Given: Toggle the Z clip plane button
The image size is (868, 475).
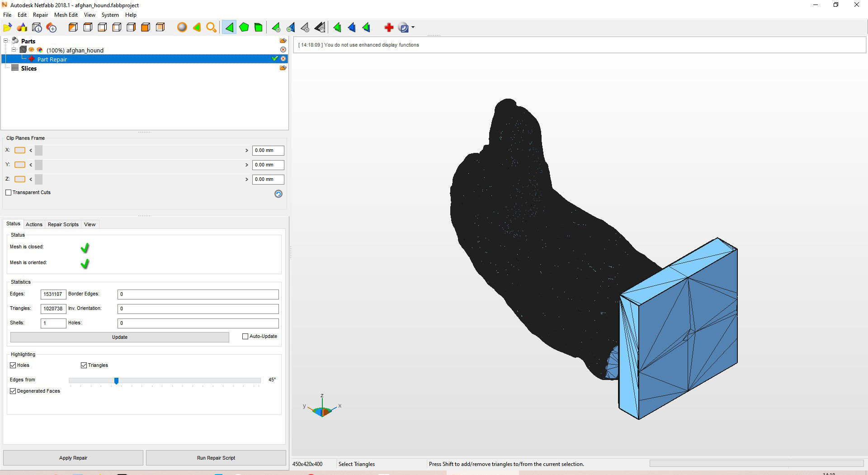Looking at the screenshot, I should click(x=20, y=179).
